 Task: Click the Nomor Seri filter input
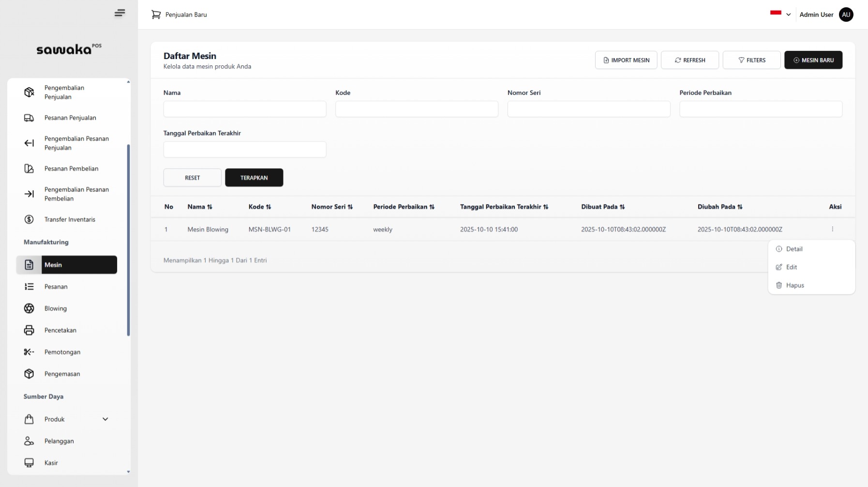click(588, 109)
